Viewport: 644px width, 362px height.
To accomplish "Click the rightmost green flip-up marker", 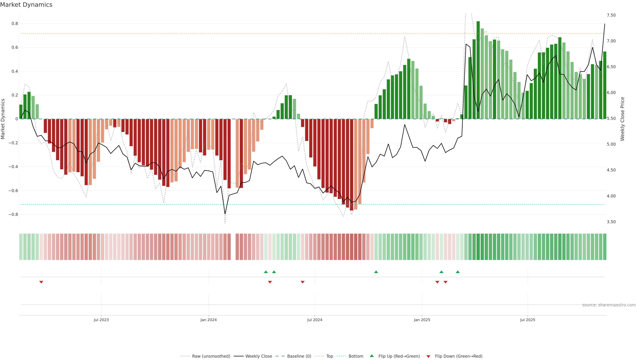I will (x=458, y=272).
